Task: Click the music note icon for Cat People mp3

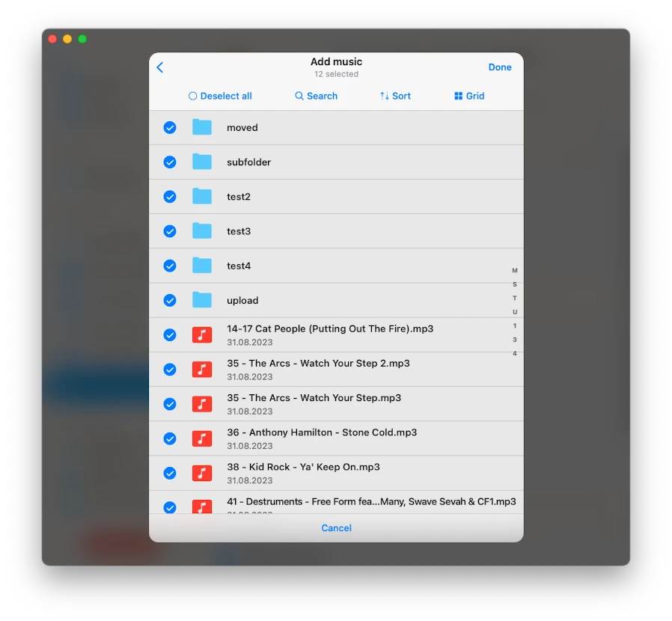Action: point(202,334)
